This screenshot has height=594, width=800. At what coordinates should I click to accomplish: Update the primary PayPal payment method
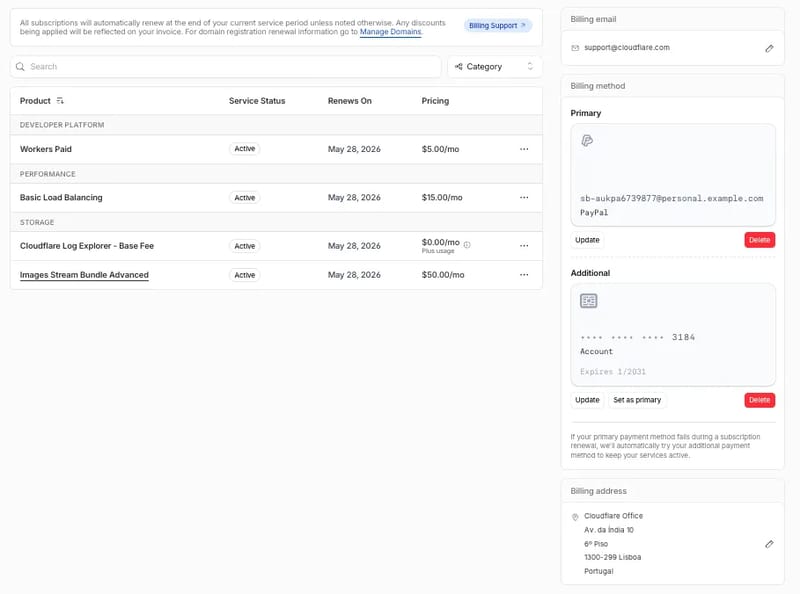pos(587,240)
